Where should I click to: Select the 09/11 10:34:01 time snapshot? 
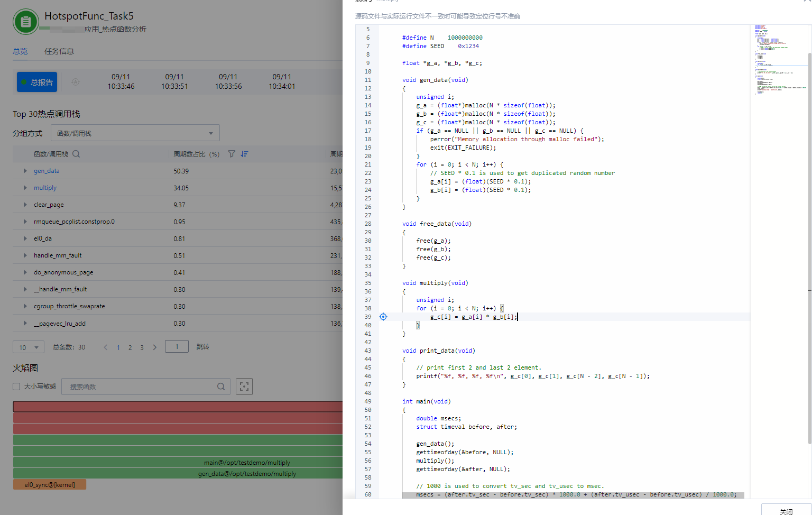pos(282,81)
